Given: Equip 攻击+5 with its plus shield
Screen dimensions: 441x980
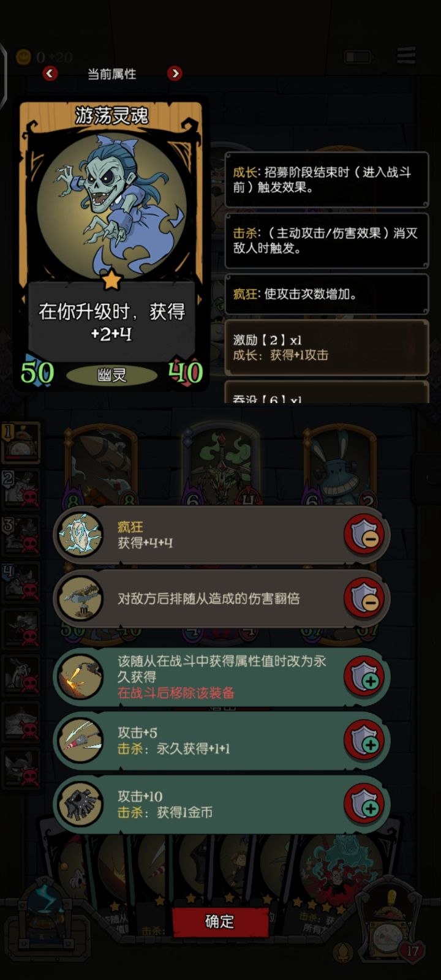Looking at the screenshot, I should [x=364, y=741].
